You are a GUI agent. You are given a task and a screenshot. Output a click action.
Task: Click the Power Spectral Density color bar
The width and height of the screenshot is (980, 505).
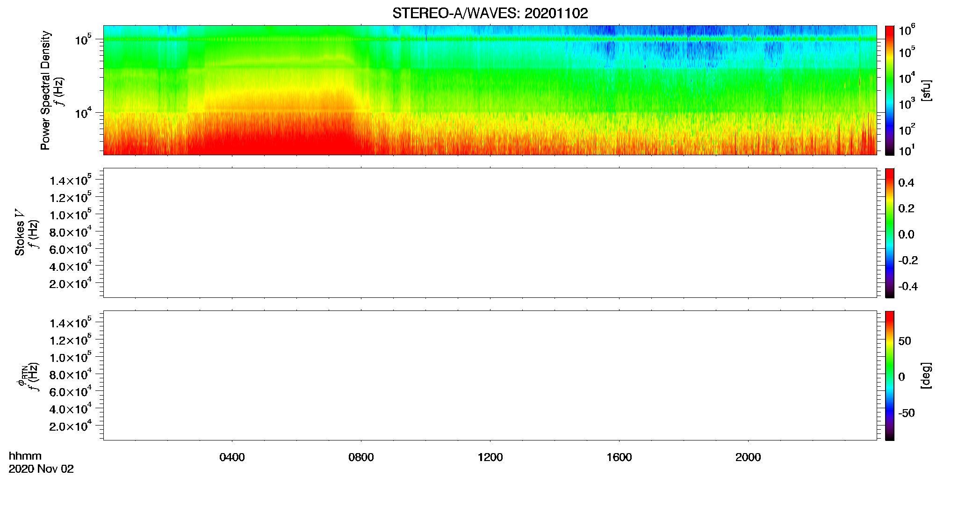pyautogui.click(x=889, y=90)
